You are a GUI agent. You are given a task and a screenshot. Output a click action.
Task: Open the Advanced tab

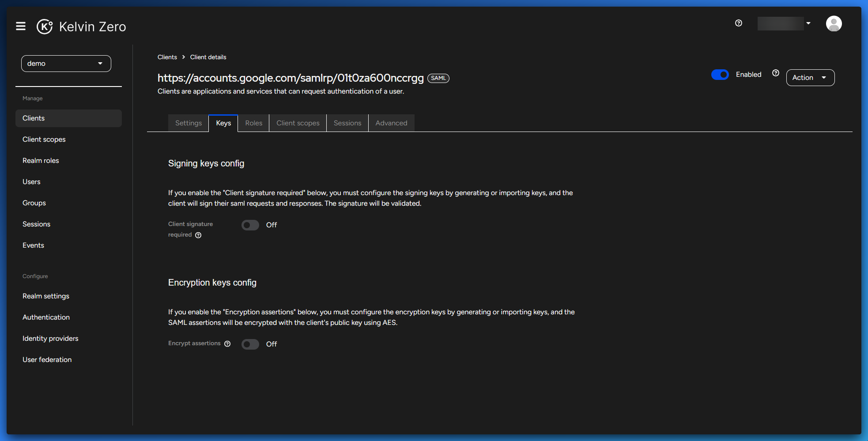[x=391, y=123]
